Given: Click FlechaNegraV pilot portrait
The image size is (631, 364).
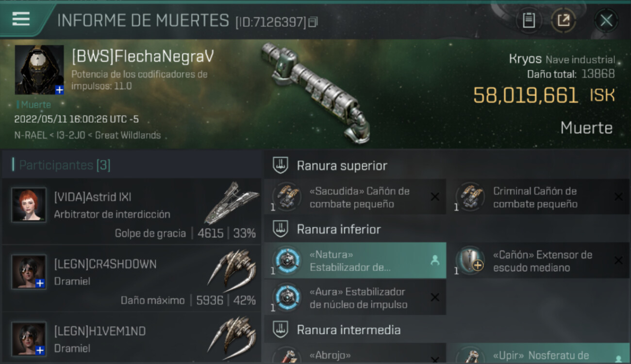Looking at the screenshot, I should 39,70.
